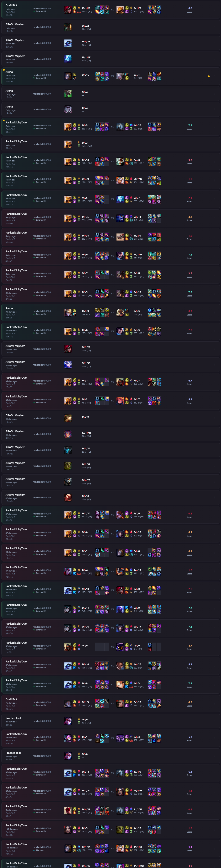Open the three-dot menu on the ranked match from 114 days ago
This screenshot has width=221, height=868.
click(x=214, y=848)
